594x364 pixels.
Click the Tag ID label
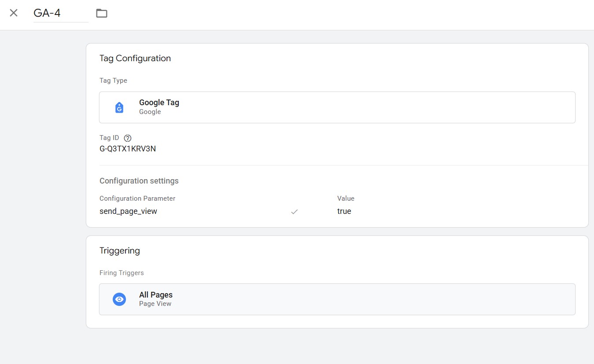109,138
